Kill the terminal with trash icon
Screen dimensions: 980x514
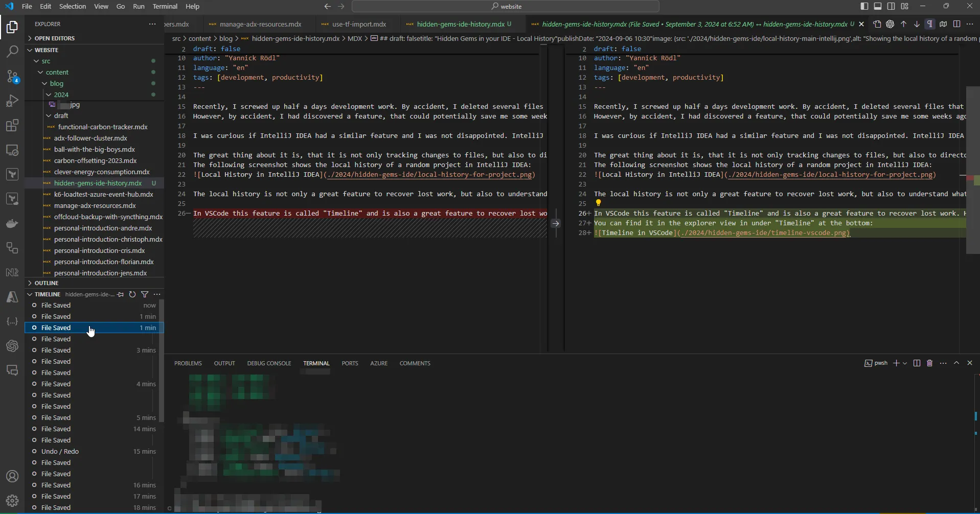(x=930, y=363)
